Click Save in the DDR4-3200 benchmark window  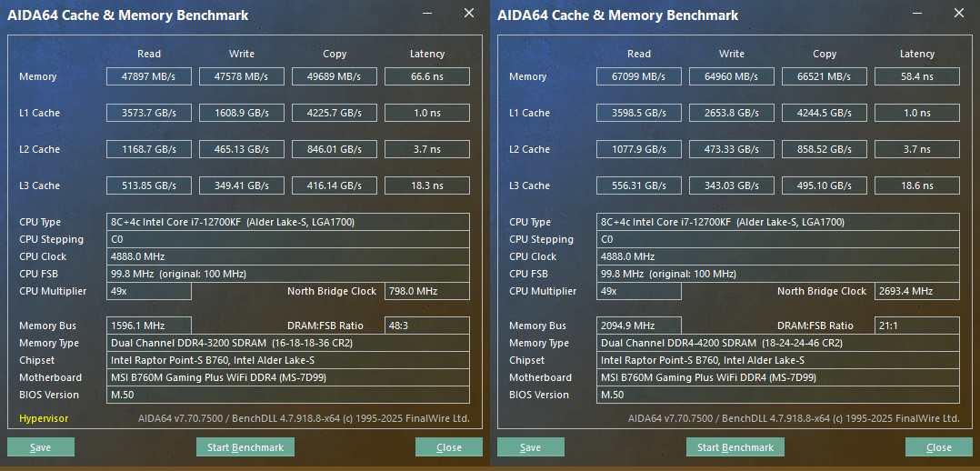pyautogui.click(x=41, y=447)
